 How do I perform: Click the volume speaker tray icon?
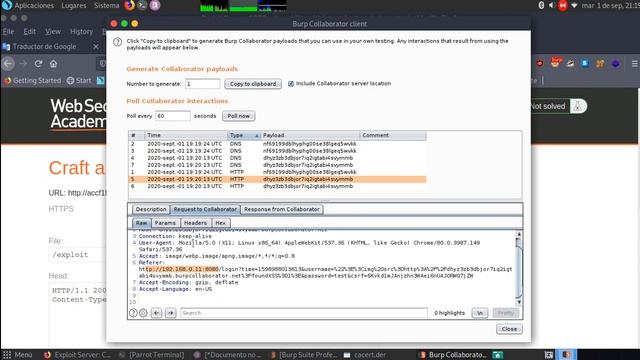click(551, 5)
